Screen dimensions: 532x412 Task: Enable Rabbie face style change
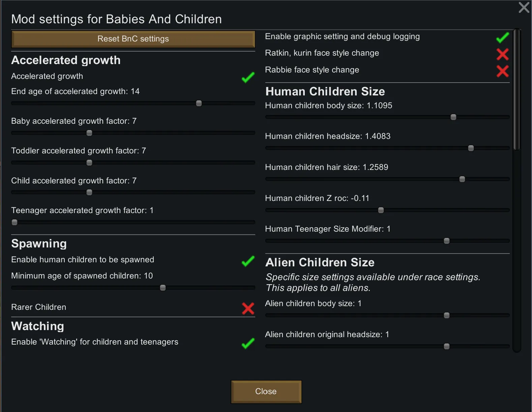point(502,71)
